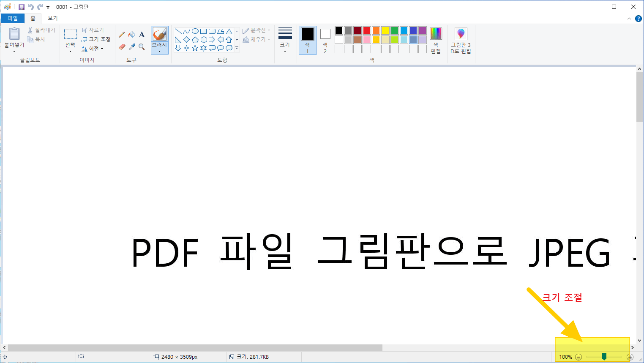
Task: Click horizontal scrollbar right arrow
Action: point(633,348)
